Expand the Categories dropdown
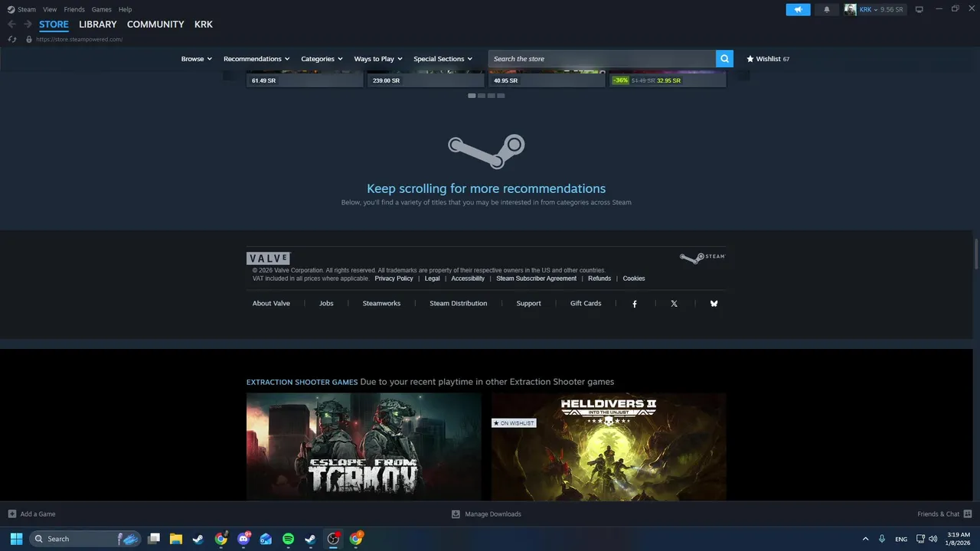Image resolution: width=980 pixels, height=551 pixels. [x=322, y=59]
